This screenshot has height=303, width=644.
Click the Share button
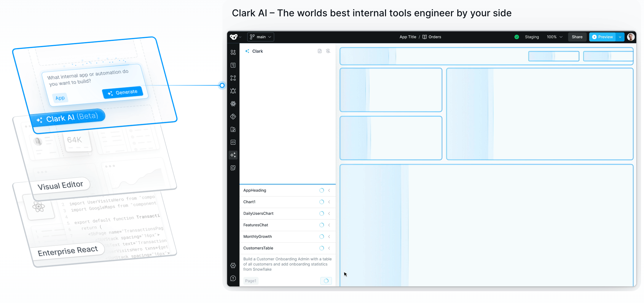point(577,37)
